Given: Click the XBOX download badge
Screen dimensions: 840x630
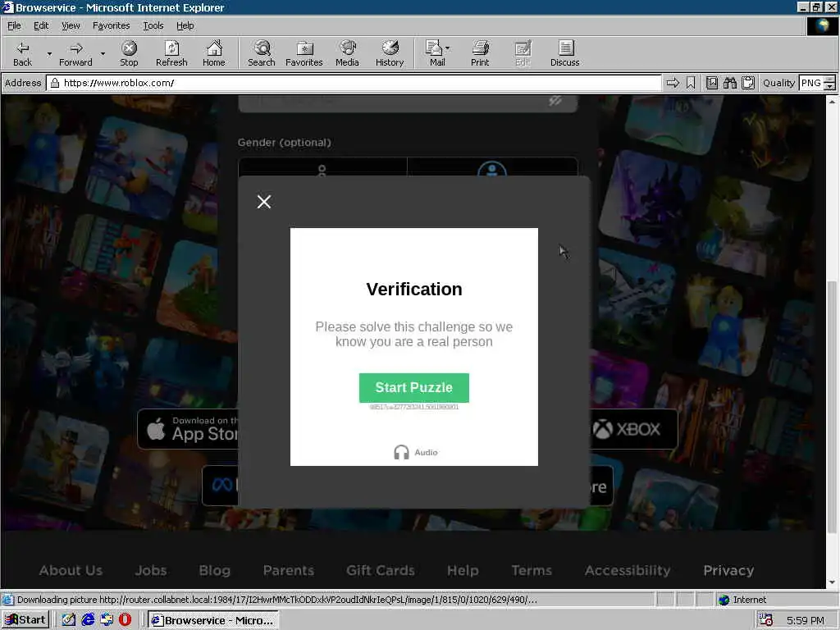Looking at the screenshot, I should [x=634, y=429].
